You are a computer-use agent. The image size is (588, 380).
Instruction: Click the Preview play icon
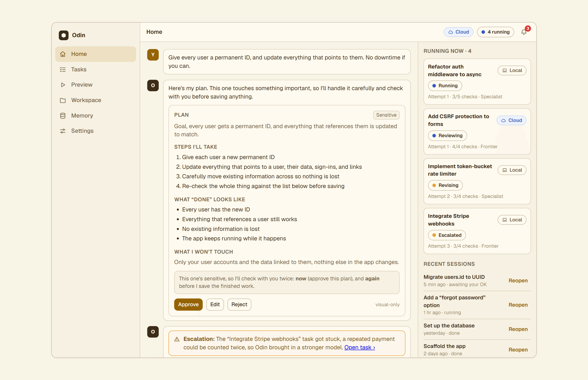pos(63,85)
